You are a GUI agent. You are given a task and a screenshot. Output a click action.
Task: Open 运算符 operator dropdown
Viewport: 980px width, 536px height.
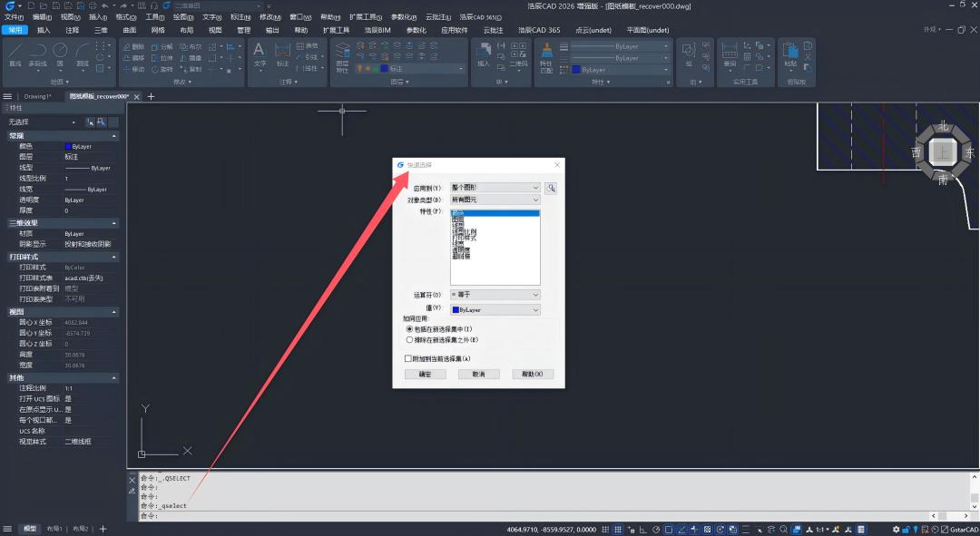pos(495,294)
